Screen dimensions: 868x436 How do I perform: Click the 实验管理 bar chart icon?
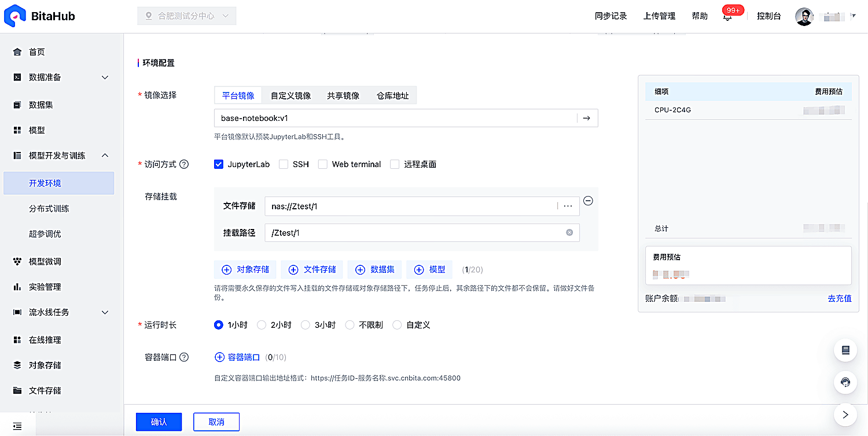click(17, 287)
